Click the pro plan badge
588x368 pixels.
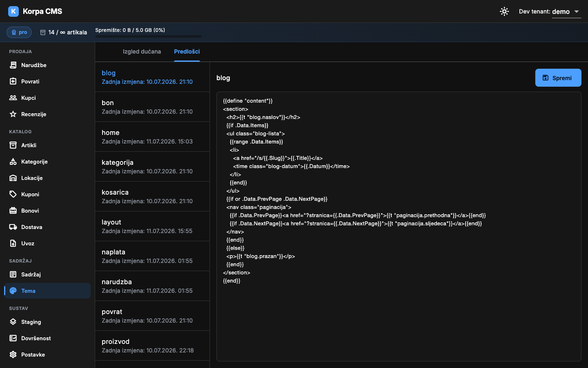(x=19, y=32)
